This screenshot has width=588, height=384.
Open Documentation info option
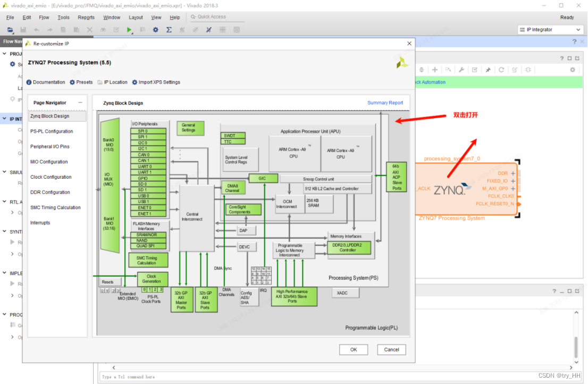[x=46, y=82]
